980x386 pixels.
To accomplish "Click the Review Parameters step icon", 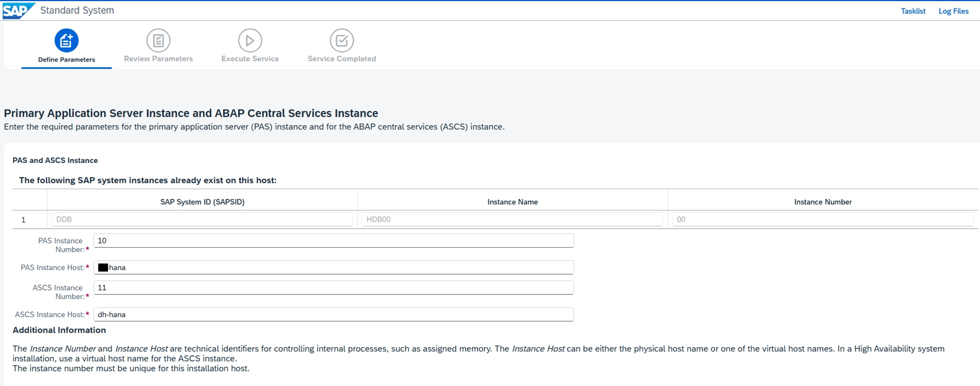I will tap(158, 40).
